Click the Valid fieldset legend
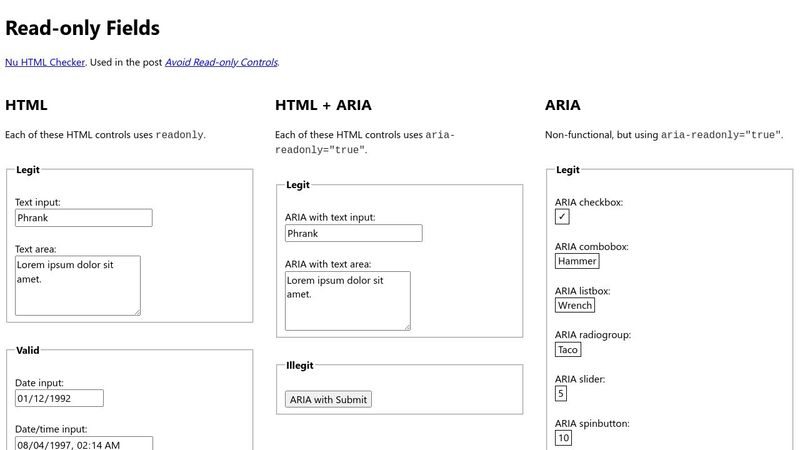The width and height of the screenshot is (800, 450). [x=28, y=350]
